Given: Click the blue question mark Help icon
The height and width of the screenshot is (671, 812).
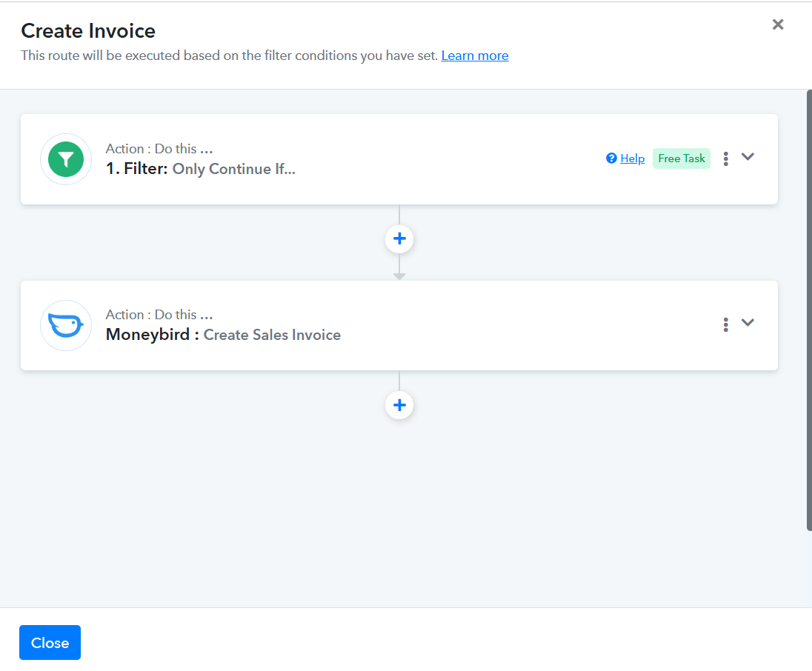Looking at the screenshot, I should pos(611,158).
